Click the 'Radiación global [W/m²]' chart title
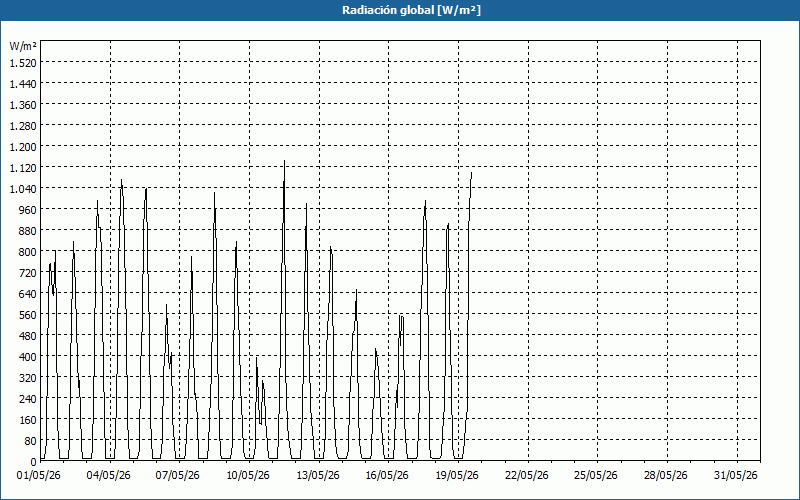 click(x=411, y=10)
